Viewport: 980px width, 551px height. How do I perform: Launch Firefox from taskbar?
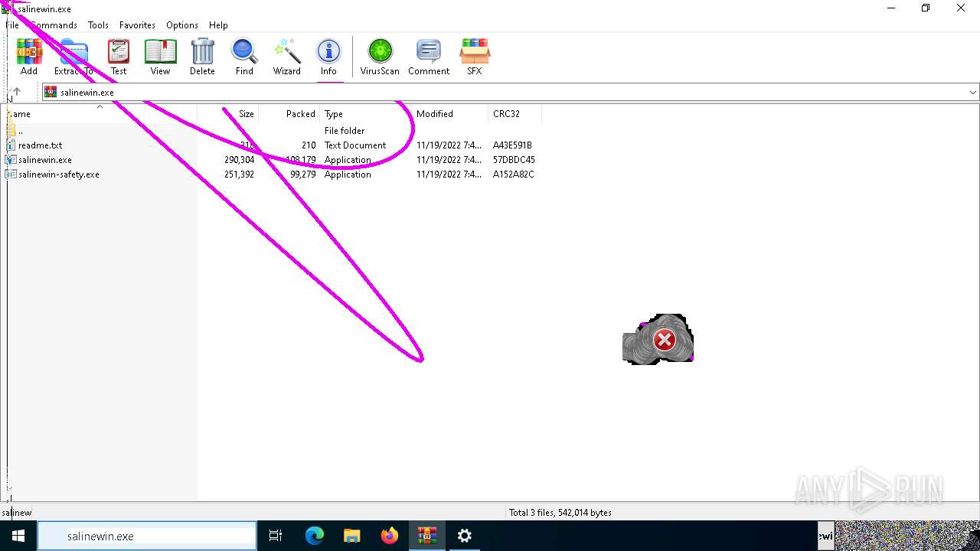point(390,536)
